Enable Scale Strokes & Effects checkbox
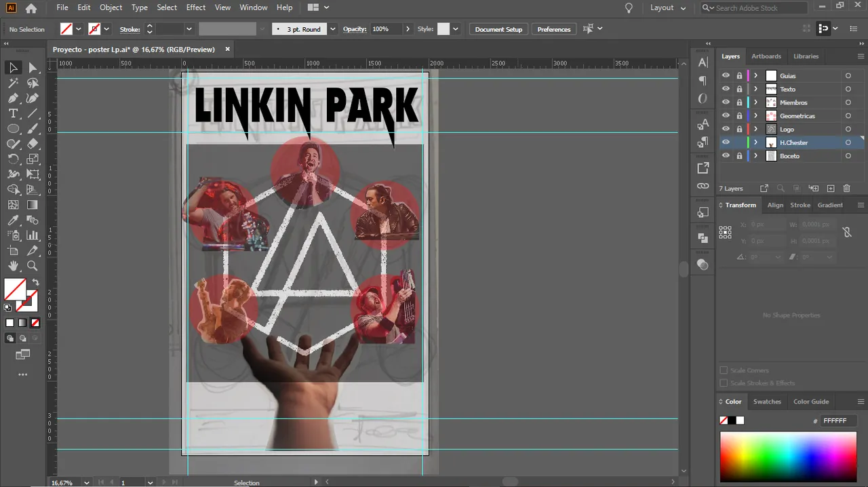The width and height of the screenshot is (868, 487). pyautogui.click(x=724, y=383)
